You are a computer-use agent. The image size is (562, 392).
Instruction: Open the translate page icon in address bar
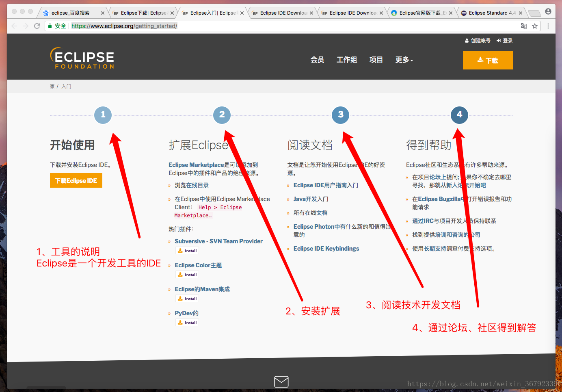point(524,26)
